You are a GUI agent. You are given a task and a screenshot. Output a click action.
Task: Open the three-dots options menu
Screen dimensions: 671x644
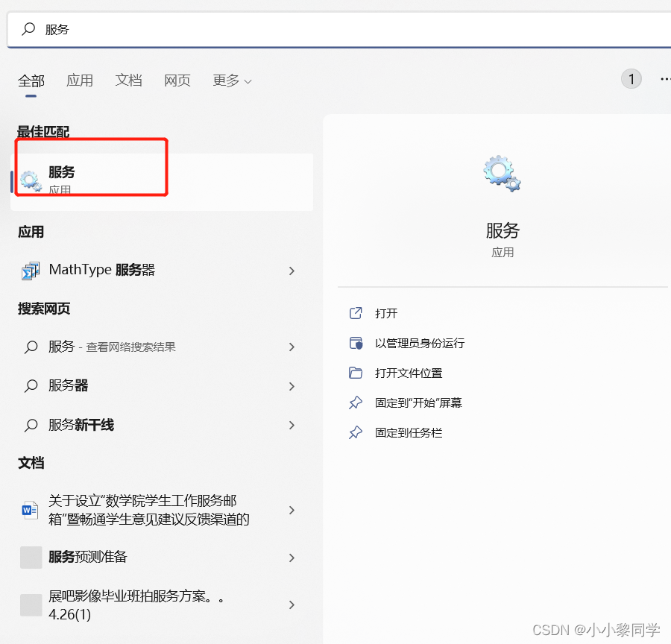[664, 79]
